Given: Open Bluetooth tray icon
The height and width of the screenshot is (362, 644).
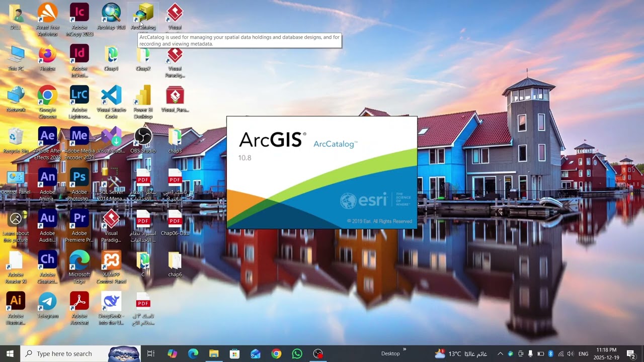Looking at the screenshot, I should coord(550,353).
